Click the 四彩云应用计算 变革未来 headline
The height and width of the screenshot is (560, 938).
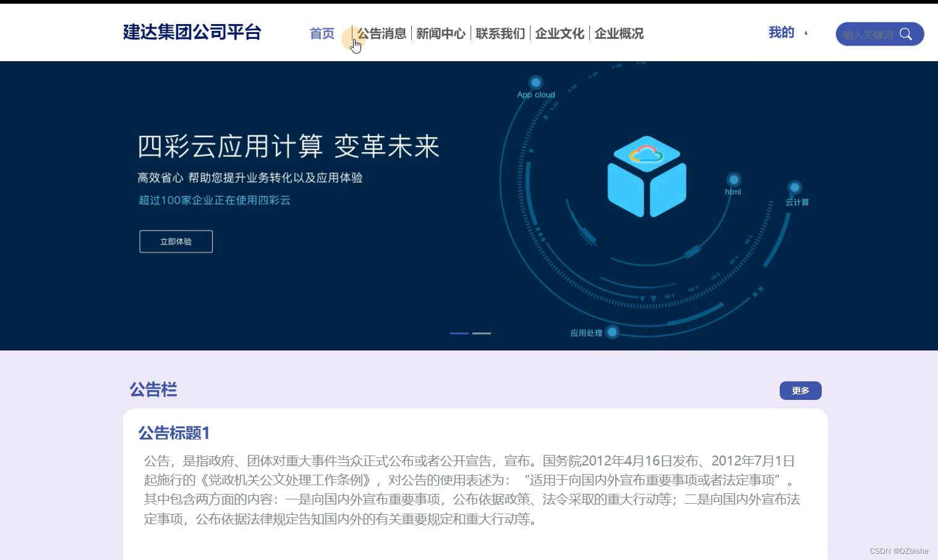pos(289,147)
